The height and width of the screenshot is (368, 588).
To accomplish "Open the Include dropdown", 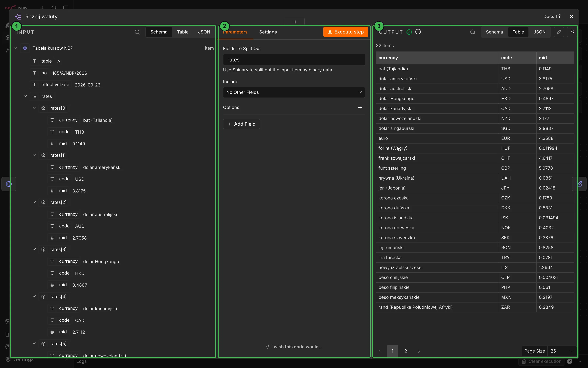I will (294, 92).
